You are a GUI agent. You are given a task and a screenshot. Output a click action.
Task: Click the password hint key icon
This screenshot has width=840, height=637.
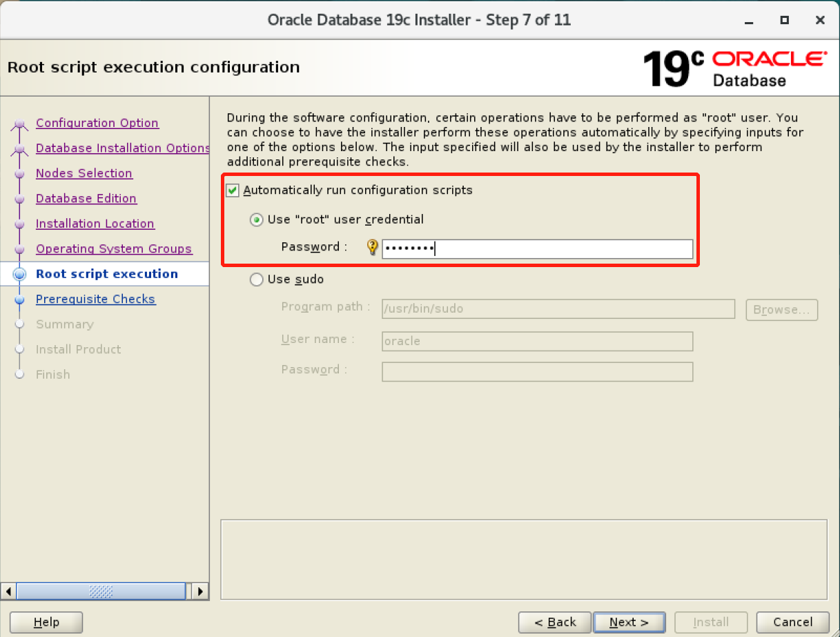(x=373, y=248)
